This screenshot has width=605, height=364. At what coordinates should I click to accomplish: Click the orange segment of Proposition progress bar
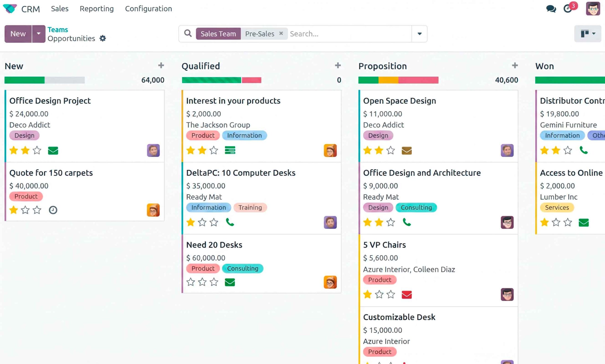click(388, 80)
